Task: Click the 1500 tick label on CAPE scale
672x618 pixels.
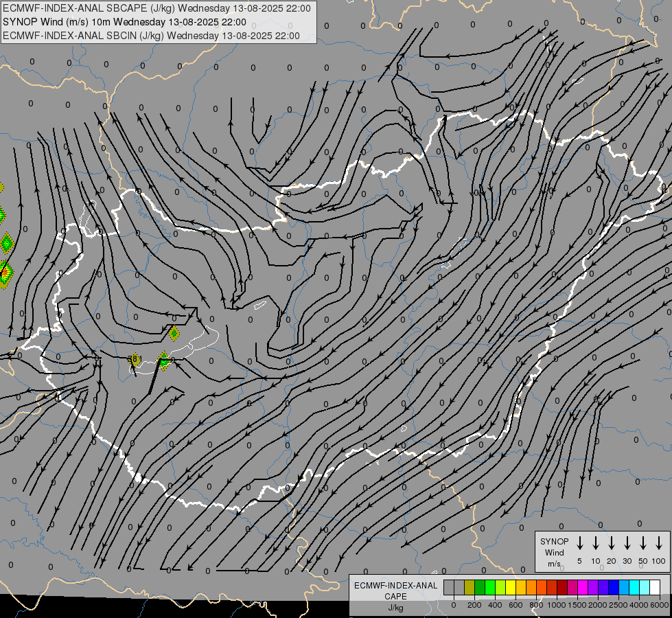Action: tap(577, 605)
